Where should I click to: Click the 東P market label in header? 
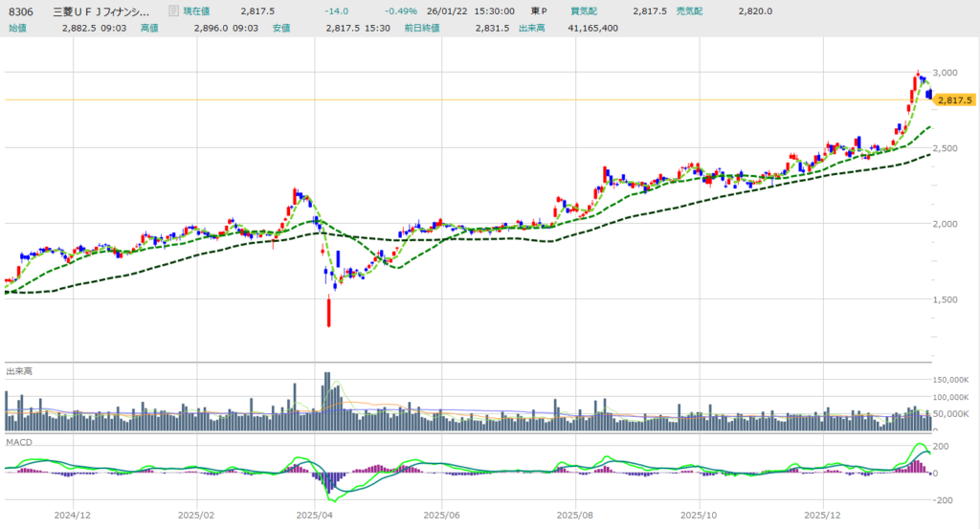point(539,11)
